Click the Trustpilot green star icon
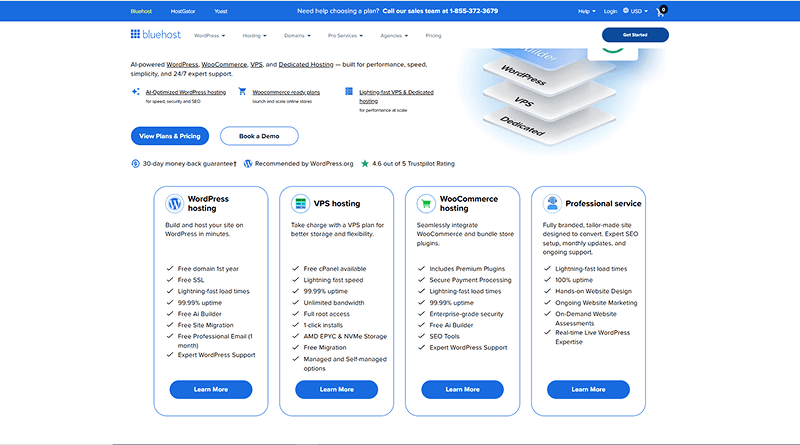 [365, 163]
